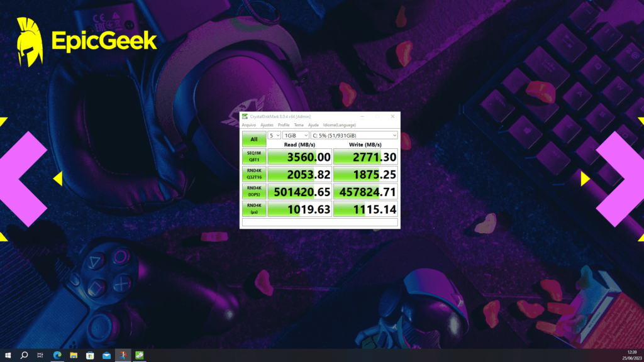Click the green CrystalDiskMark taskbar icon
Screen dimensions: 644x362
point(140,355)
